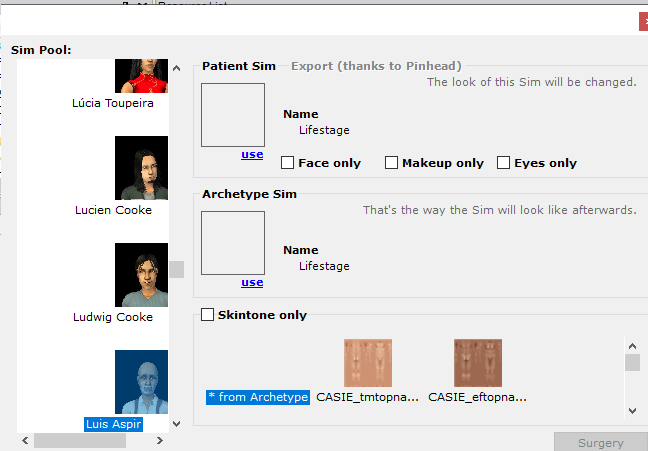
Task: Click 'use' link under Patient Sim
Action: 252,155
